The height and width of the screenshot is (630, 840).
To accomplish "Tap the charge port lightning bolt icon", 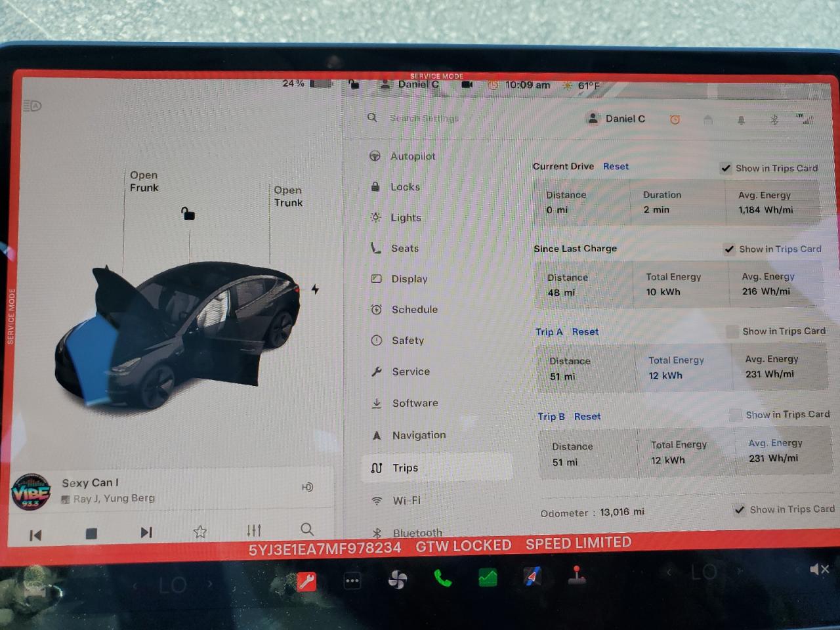I will (x=315, y=289).
